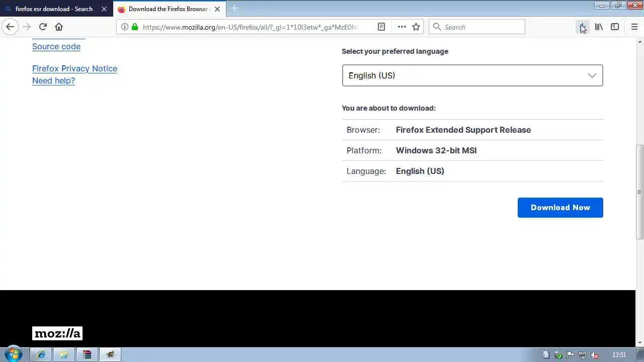Click the green secure connection padlock
Viewport: 644px width, 362px height.
pos(134,27)
